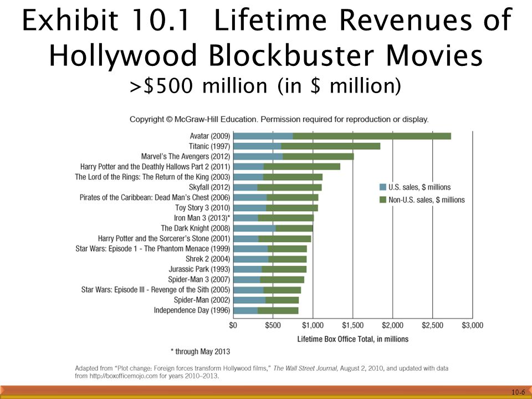Select the 'Spider-Man 3 (2007)' label
This screenshot has height=399, width=532.
pos(199,279)
